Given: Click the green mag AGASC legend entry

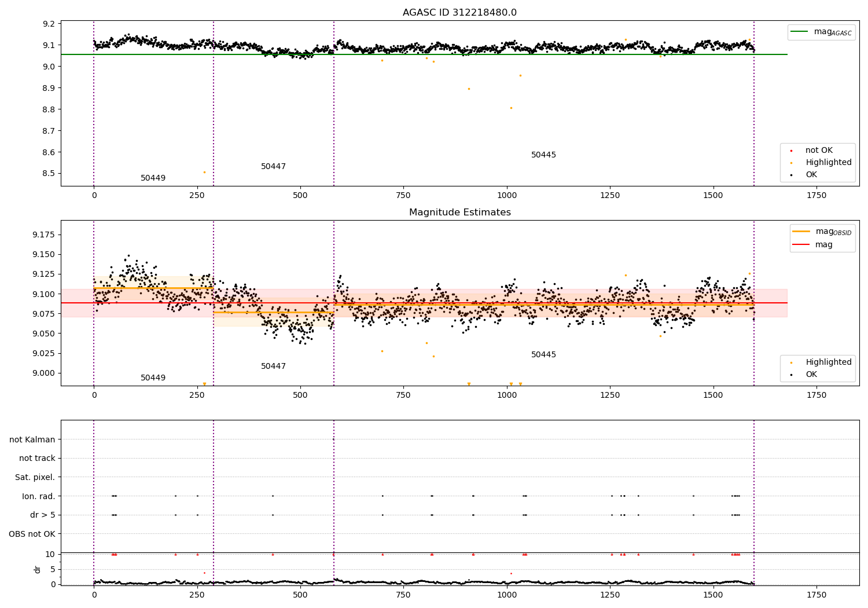Looking at the screenshot, I should pyautogui.click(x=821, y=32).
